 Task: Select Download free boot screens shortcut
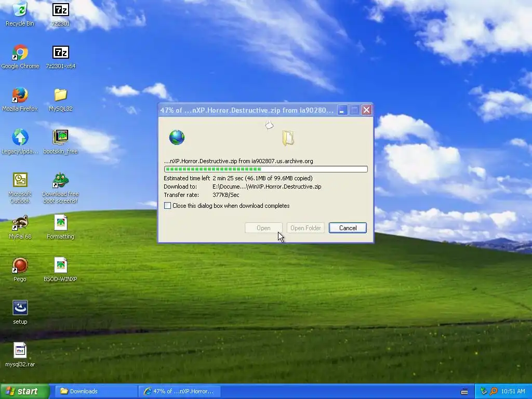tap(60, 188)
